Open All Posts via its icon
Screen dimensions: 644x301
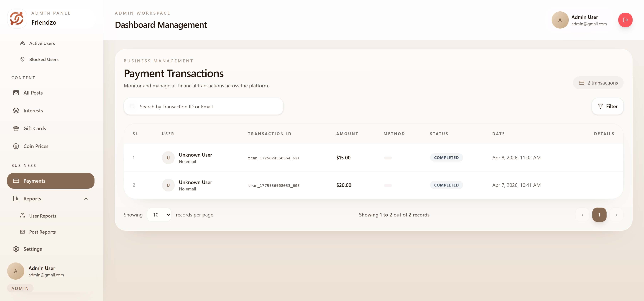click(16, 93)
